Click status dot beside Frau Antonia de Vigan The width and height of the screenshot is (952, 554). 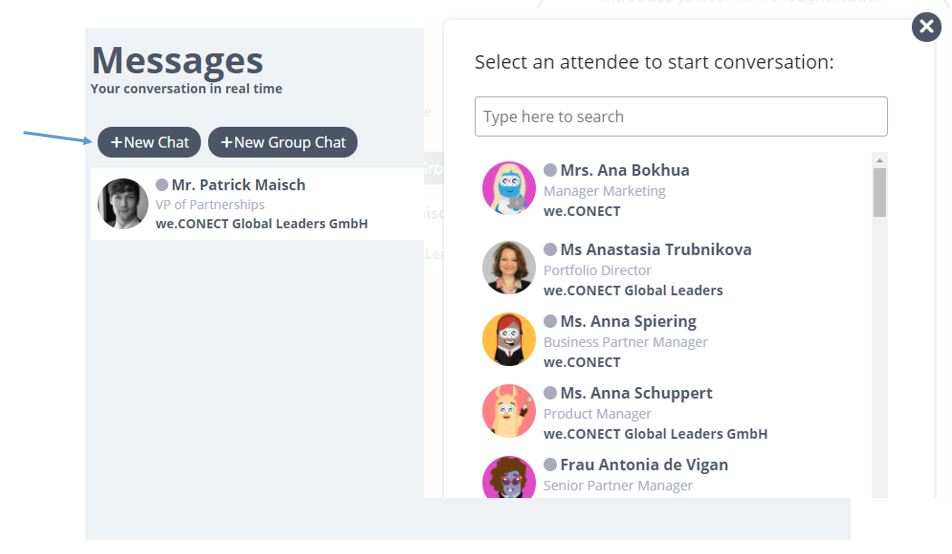click(x=550, y=465)
